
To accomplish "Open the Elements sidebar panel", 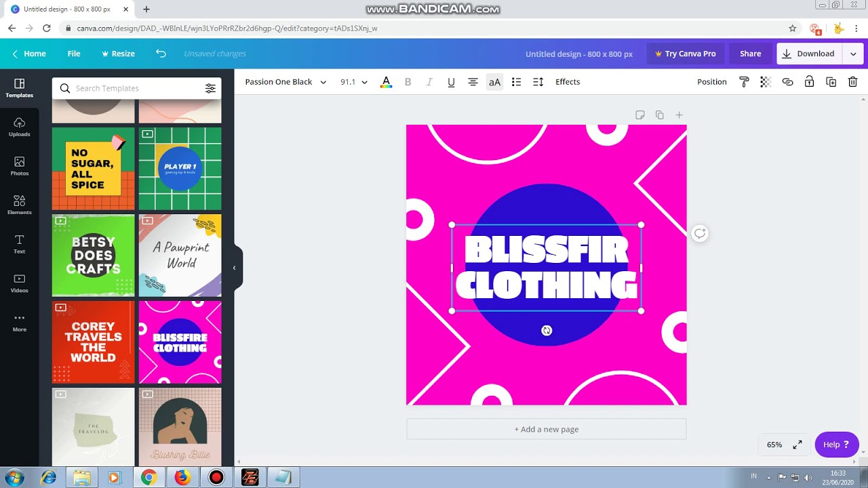I will (x=19, y=205).
